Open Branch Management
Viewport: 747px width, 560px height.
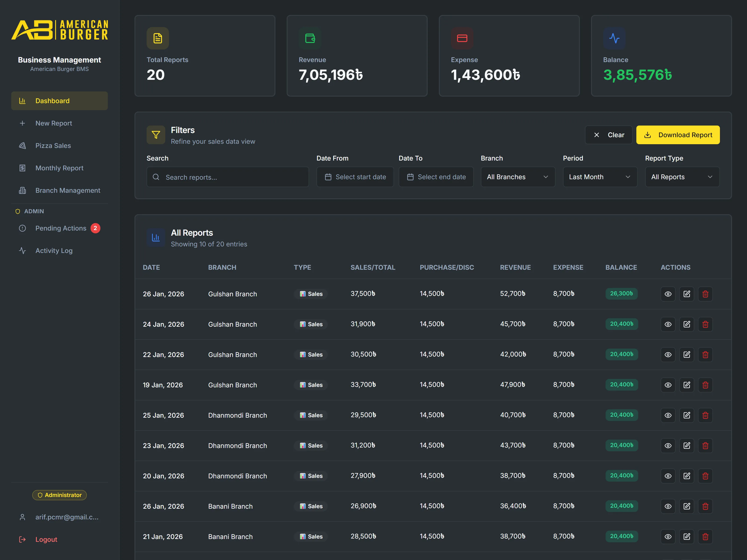[67, 190]
